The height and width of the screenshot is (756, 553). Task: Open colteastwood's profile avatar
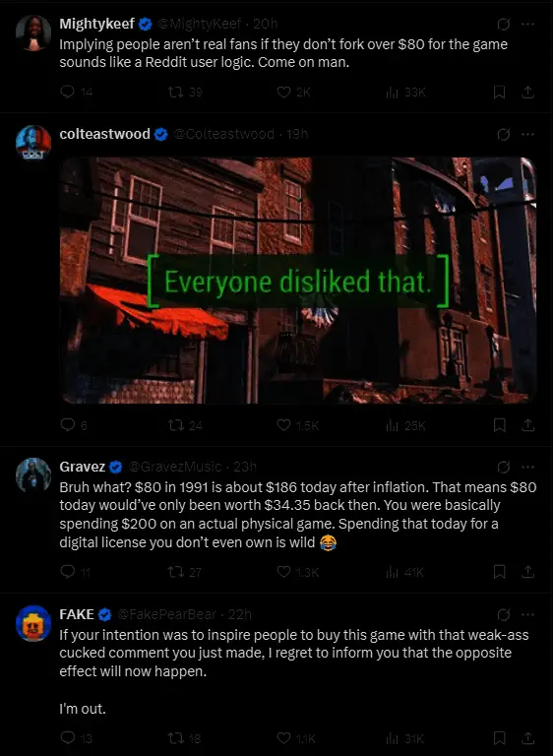coord(33,142)
